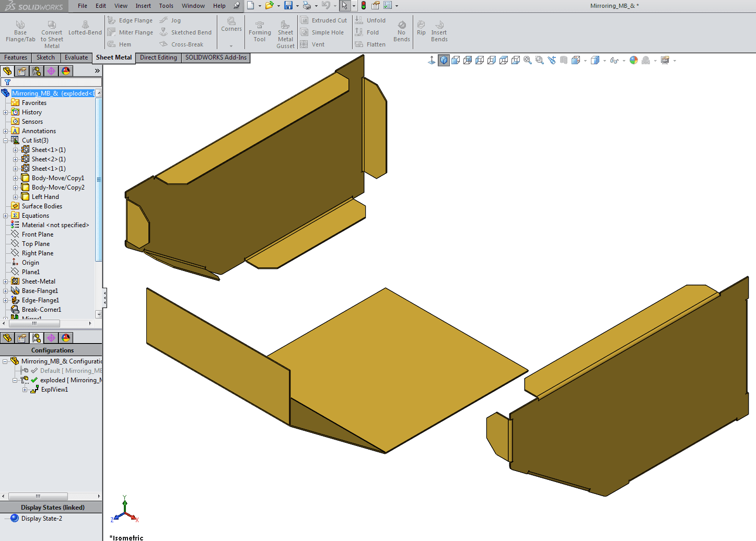Collapse the Cut list(3) folder
Screen dimensions: 756x541
click(6, 140)
